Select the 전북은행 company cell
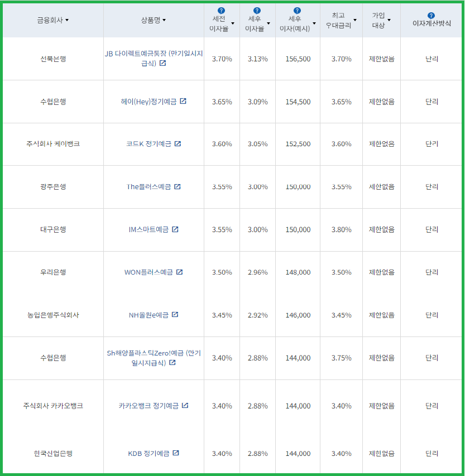 click(53, 59)
